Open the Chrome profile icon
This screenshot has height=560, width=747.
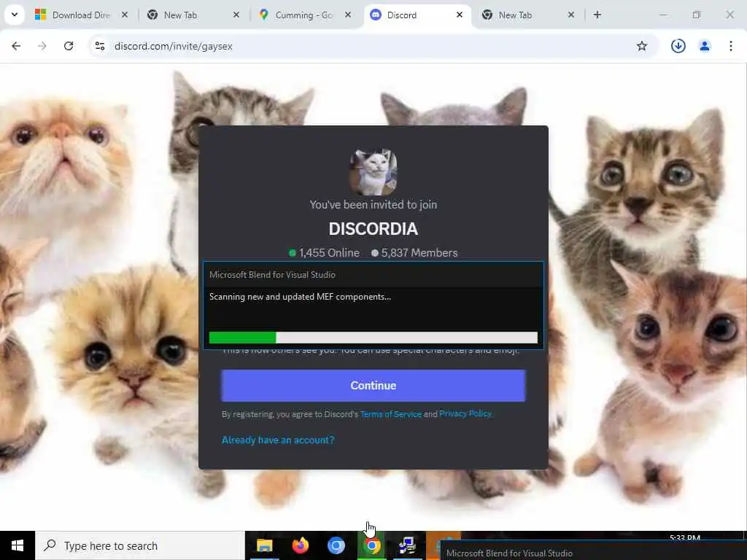[x=704, y=46]
